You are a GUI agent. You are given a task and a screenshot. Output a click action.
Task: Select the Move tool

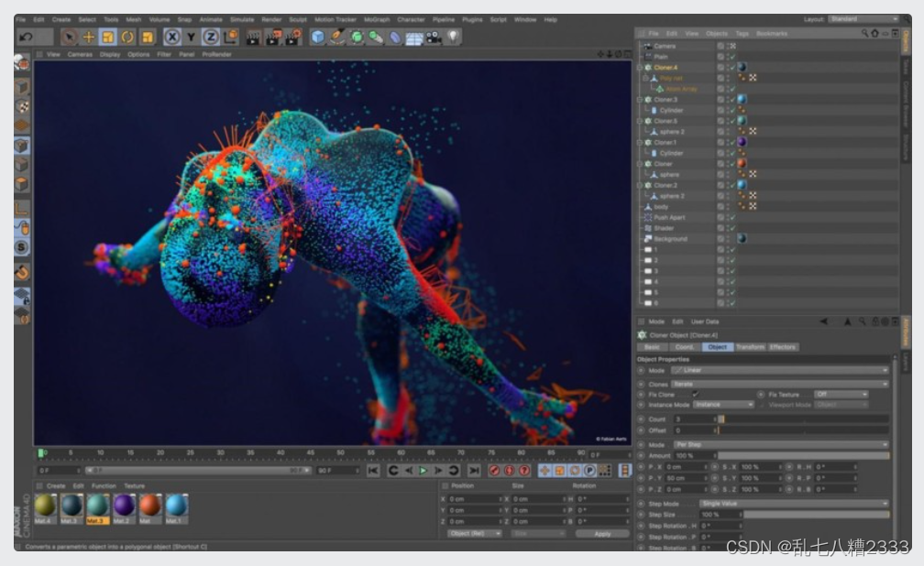89,37
